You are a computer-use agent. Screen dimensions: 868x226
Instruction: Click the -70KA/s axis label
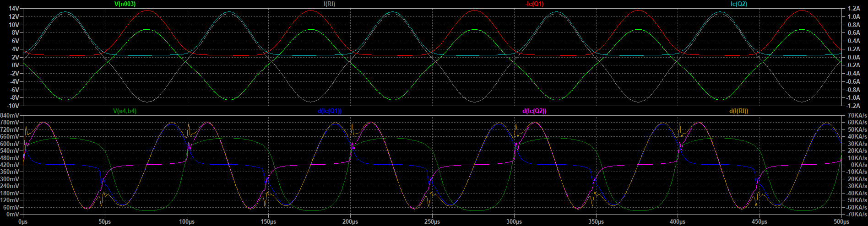pos(856,214)
